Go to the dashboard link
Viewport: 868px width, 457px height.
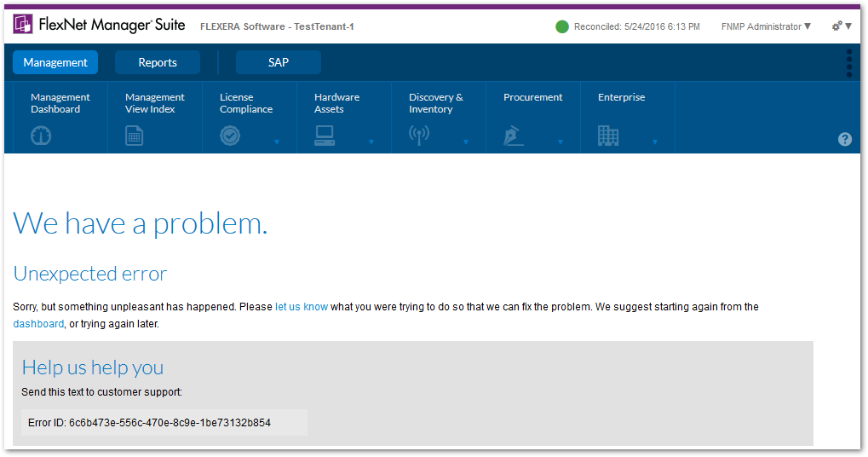click(38, 324)
